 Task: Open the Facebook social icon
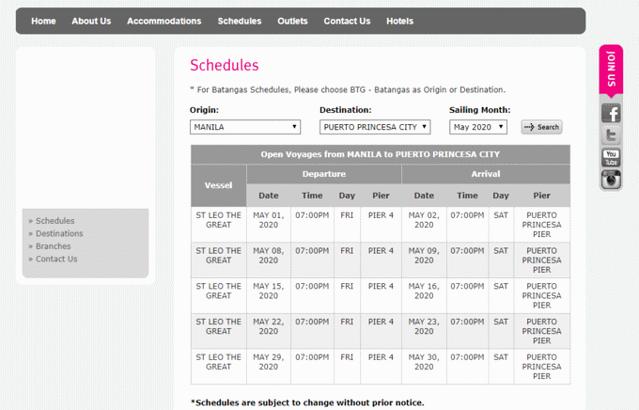pos(611,113)
